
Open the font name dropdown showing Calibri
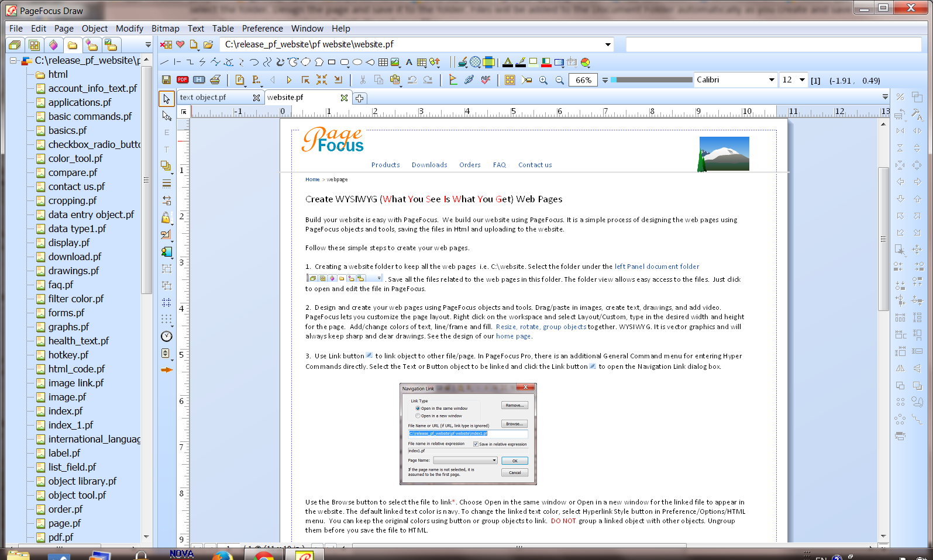pyautogui.click(x=772, y=80)
